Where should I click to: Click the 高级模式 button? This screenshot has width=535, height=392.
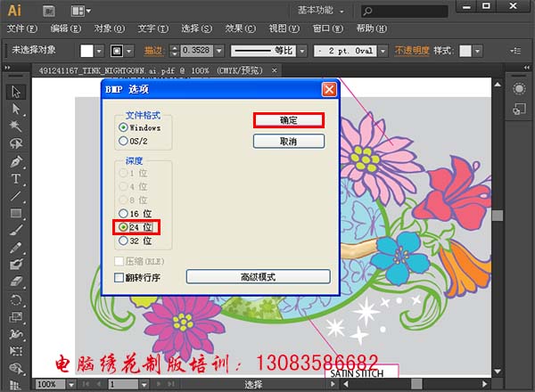pyautogui.click(x=258, y=277)
